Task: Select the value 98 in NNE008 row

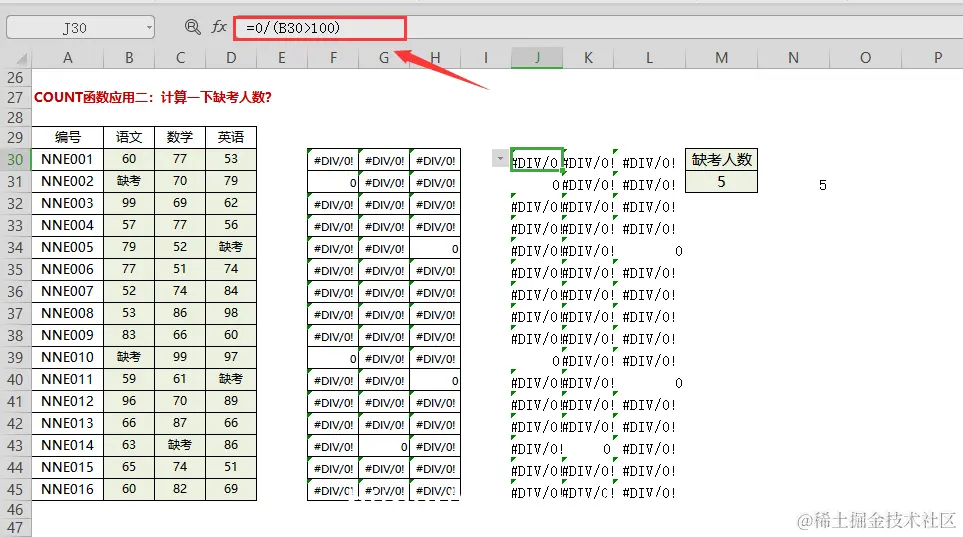Action: pos(231,313)
